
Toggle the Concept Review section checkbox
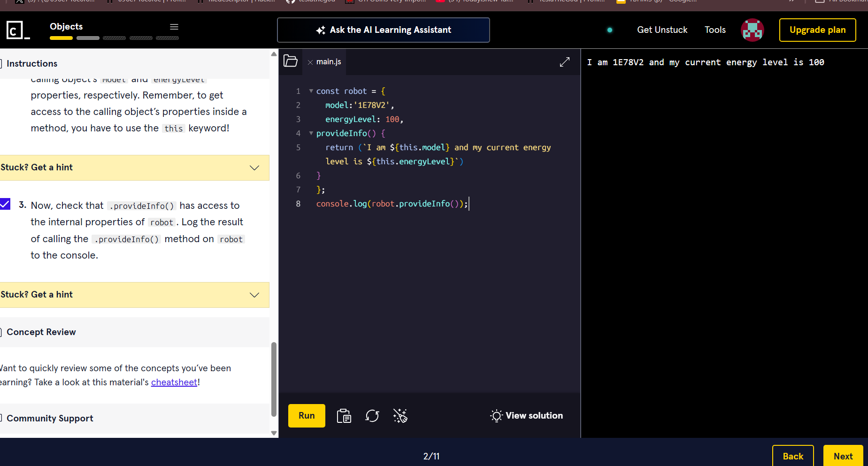[x=1, y=332]
